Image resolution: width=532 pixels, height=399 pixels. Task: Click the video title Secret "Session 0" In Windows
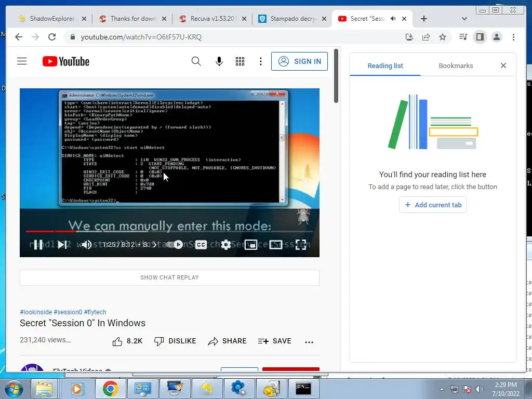pos(83,323)
